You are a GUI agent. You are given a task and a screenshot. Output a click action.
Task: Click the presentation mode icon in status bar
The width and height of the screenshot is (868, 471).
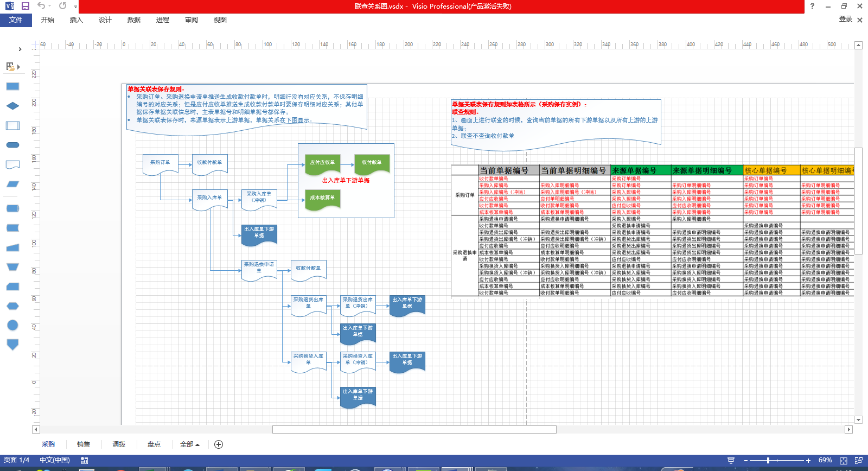[x=731, y=460]
